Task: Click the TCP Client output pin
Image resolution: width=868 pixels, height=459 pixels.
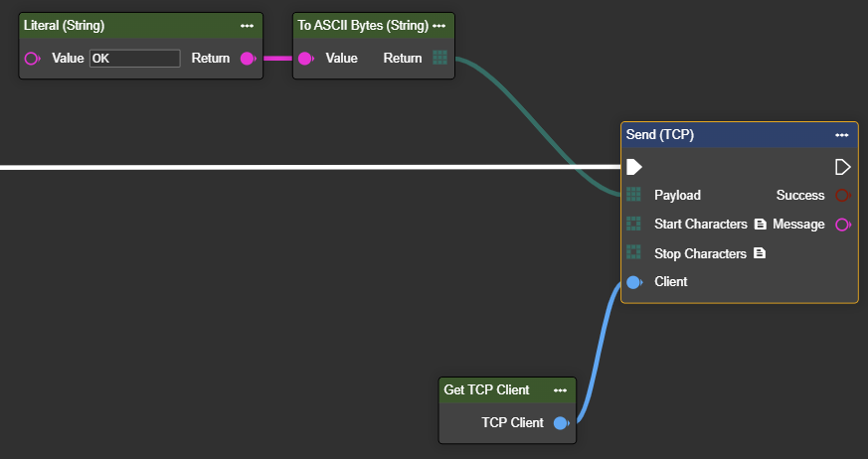Action: pyautogui.click(x=561, y=423)
